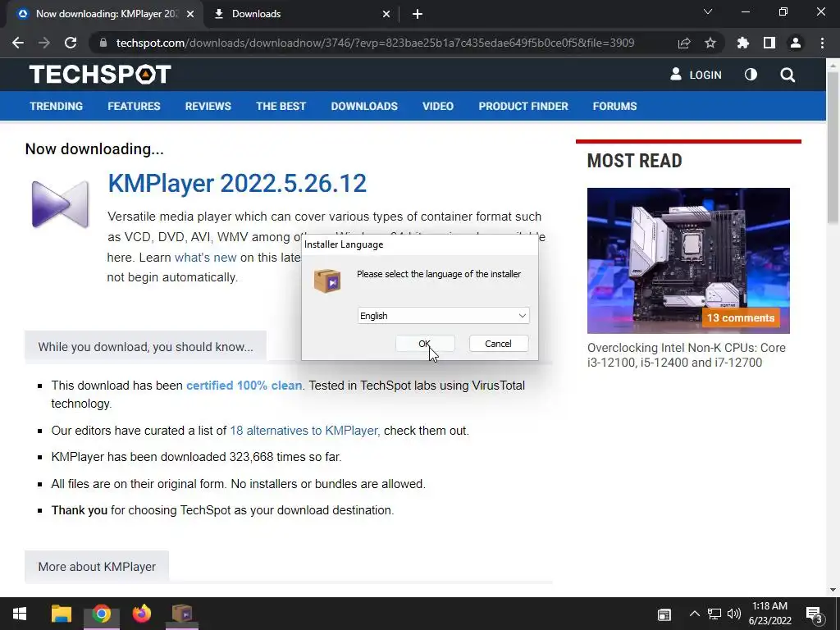
Task: Toggle TechSpot dark mode icon
Action: click(x=751, y=75)
